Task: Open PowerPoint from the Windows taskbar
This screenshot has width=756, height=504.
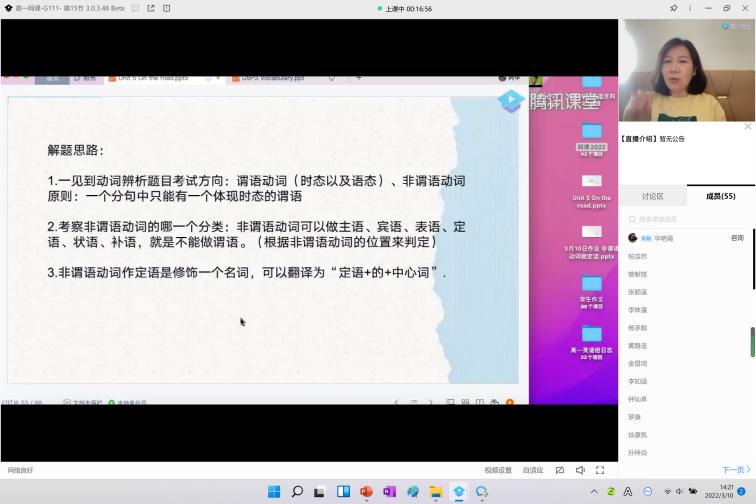Action: tap(366, 492)
